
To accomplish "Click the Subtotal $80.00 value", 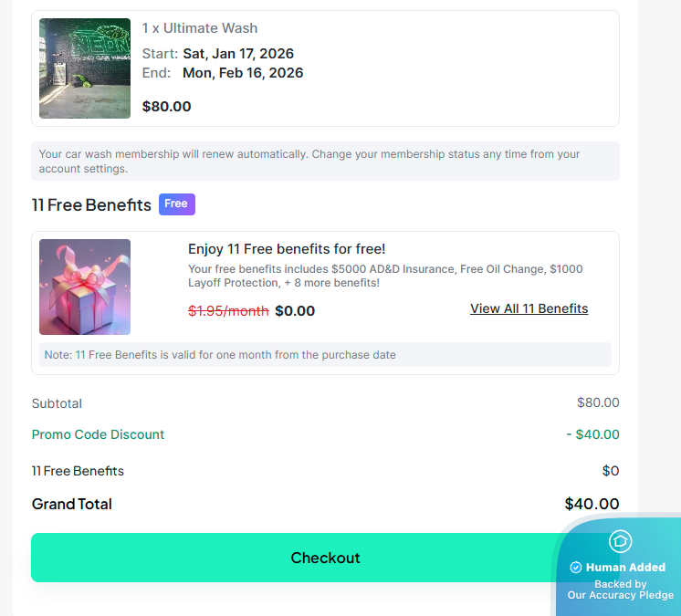I will (598, 402).
